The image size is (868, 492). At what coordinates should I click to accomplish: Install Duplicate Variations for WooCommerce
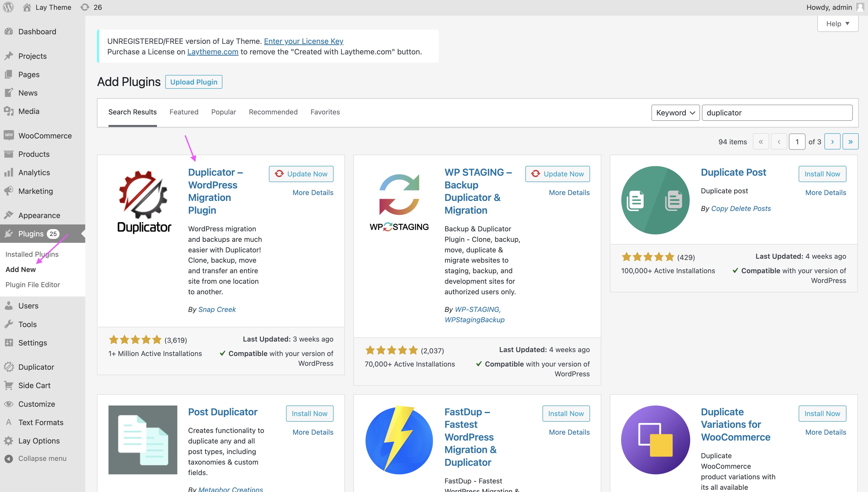tap(822, 413)
